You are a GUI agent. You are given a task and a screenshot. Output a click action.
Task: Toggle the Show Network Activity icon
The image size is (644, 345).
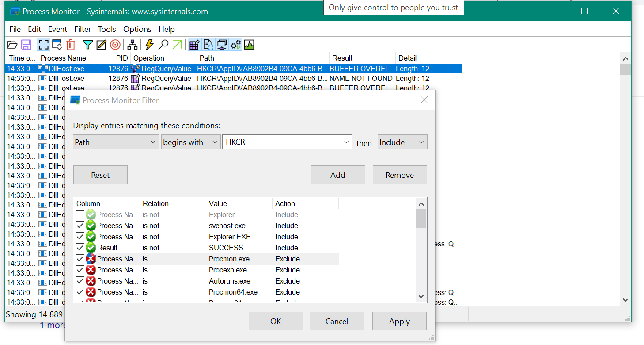[x=222, y=45]
